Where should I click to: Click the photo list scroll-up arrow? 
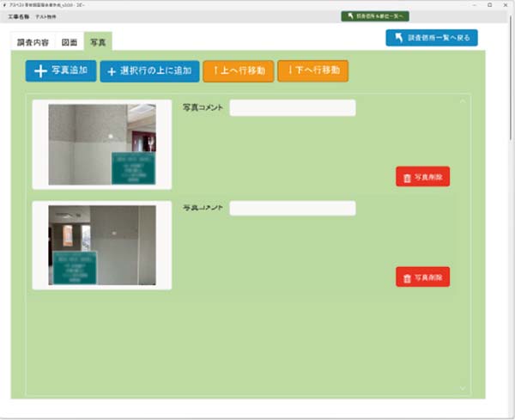tap(463, 101)
